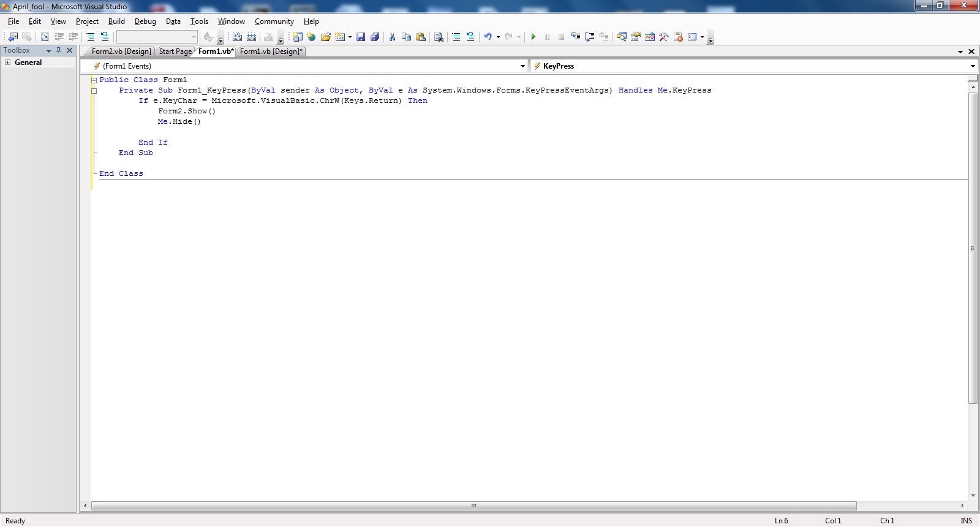This screenshot has height=527, width=980.
Task: Open the Add New Item dropdown arrow
Action: click(350, 37)
